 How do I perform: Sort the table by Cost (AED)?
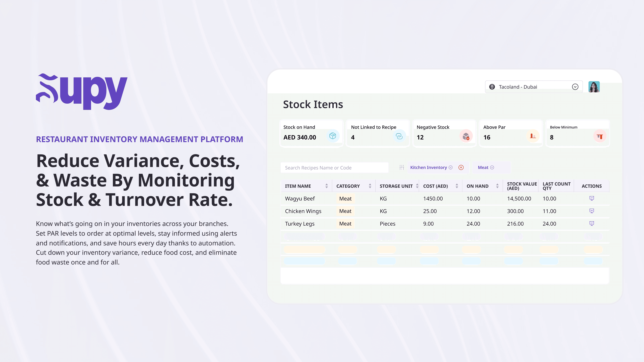point(457,186)
